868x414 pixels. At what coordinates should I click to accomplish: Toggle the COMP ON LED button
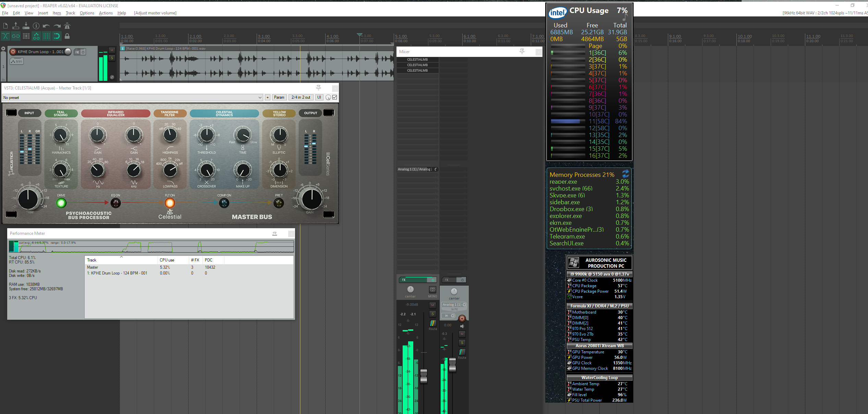point(224,203)
